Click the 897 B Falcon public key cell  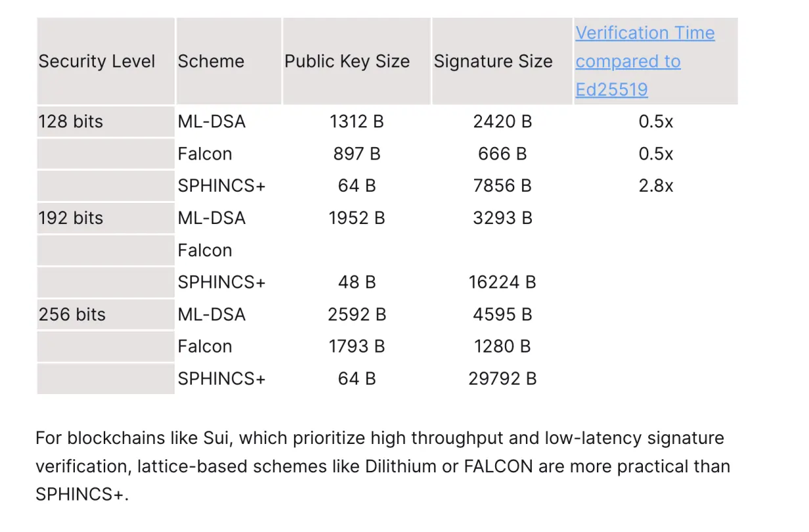(x=357, y=154)
